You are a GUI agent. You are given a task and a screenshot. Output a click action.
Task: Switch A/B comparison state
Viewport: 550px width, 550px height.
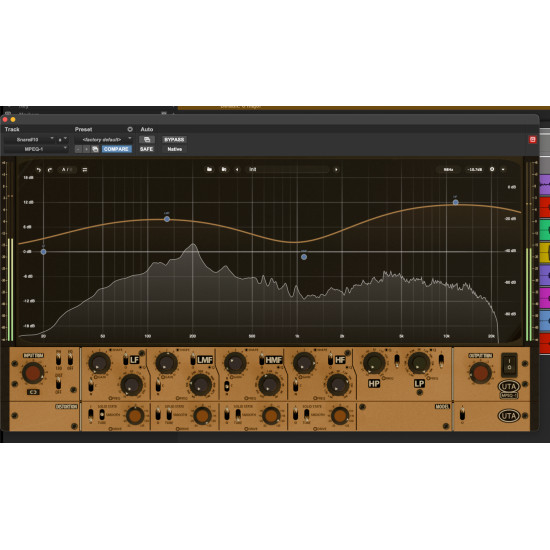pos(67,170)
